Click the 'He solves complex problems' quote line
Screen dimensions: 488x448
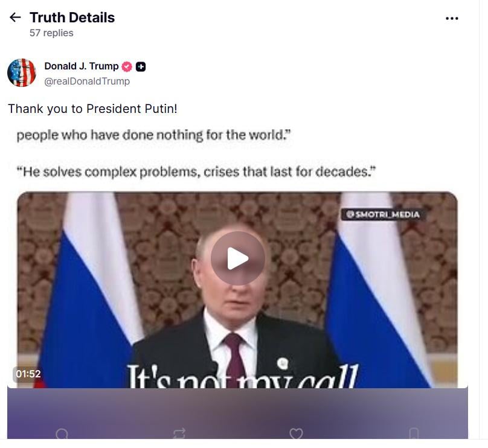click(x=196, y=171)
